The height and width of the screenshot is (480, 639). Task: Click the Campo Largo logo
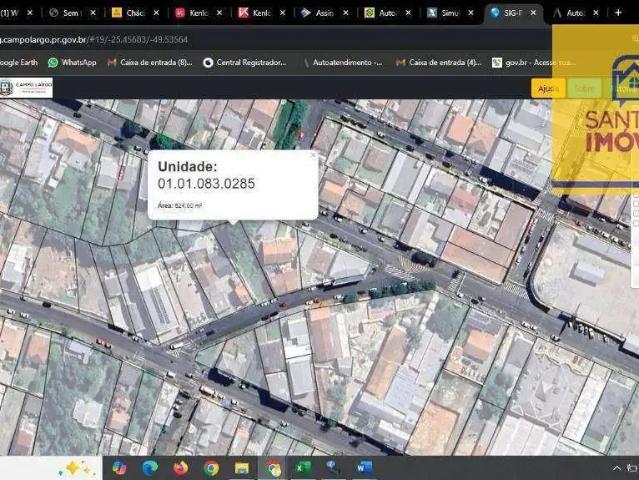point(27,88)
